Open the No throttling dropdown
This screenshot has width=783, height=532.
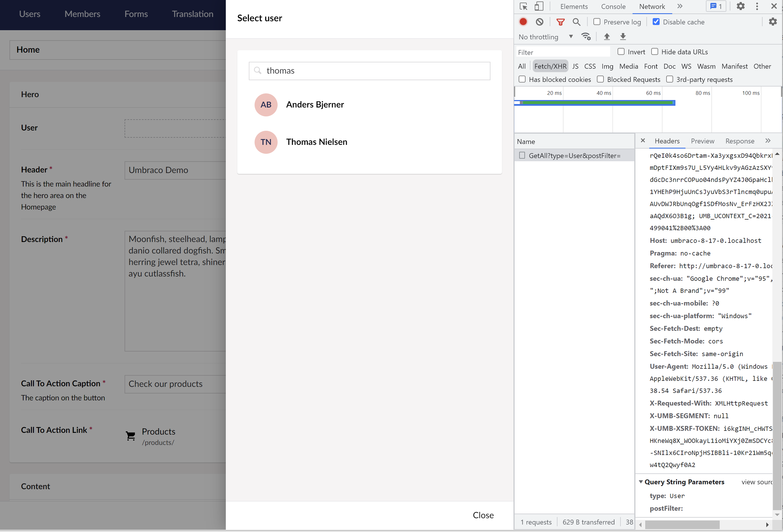(x=545, y=37)
